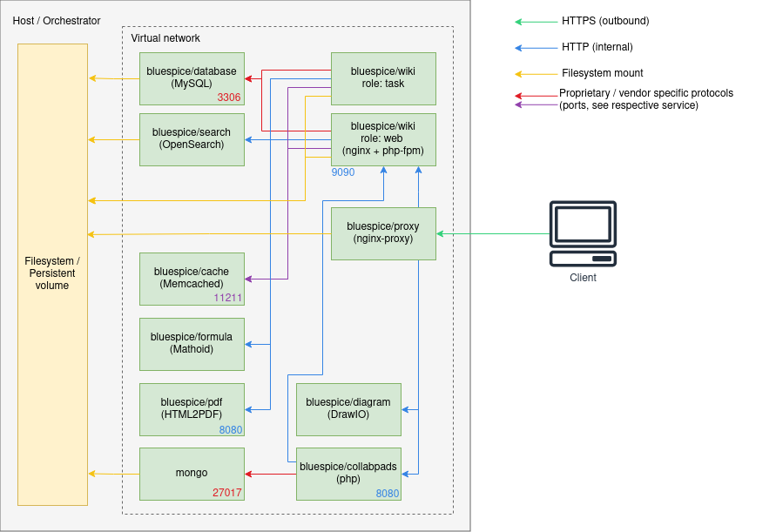Click the bluespice/wiki role: web box

(383, 138)
